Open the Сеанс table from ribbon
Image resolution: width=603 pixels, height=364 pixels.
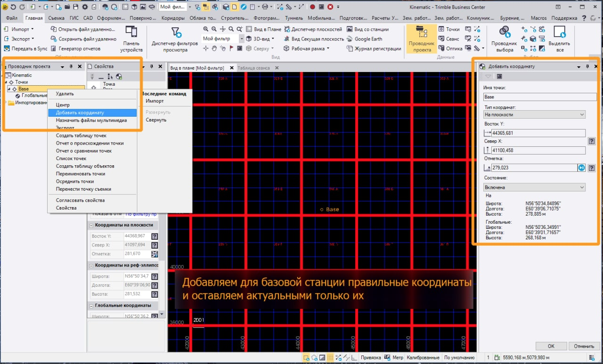(449, 39)
